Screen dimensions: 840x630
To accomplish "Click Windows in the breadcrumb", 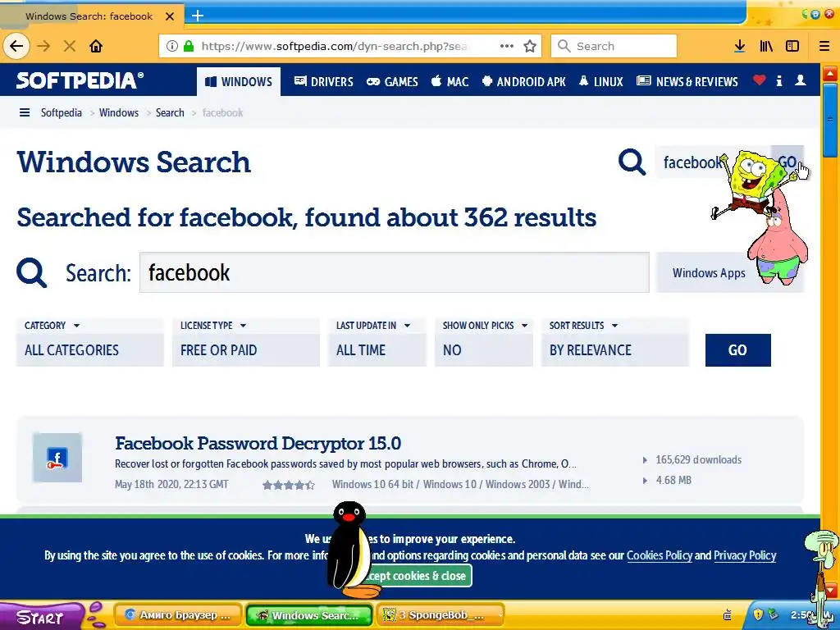I will point(119,112).
